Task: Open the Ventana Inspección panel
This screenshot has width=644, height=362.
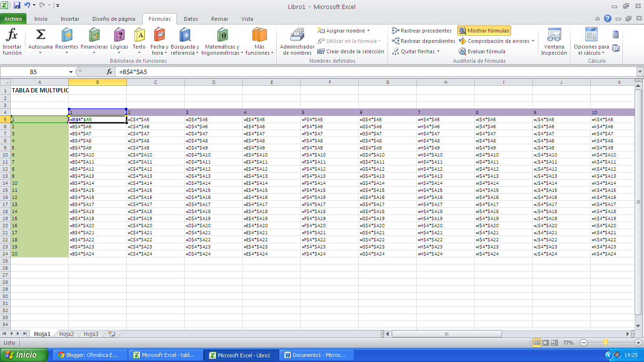Action: tap(554, 41)
